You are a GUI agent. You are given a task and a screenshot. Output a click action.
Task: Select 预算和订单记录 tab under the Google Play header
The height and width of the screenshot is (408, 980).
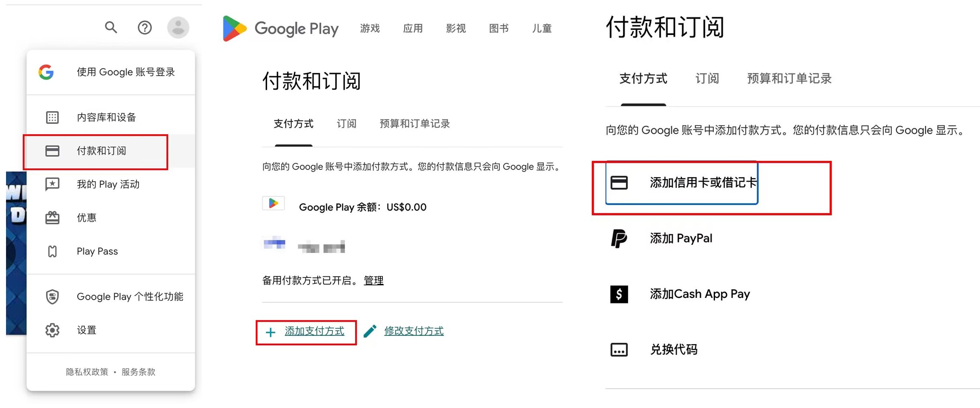click(x=415, y=124)
